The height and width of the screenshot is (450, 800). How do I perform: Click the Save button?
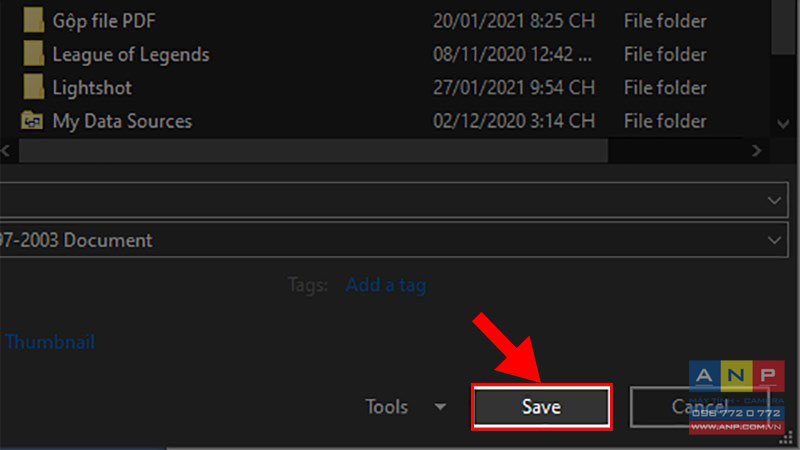[541, 407]
